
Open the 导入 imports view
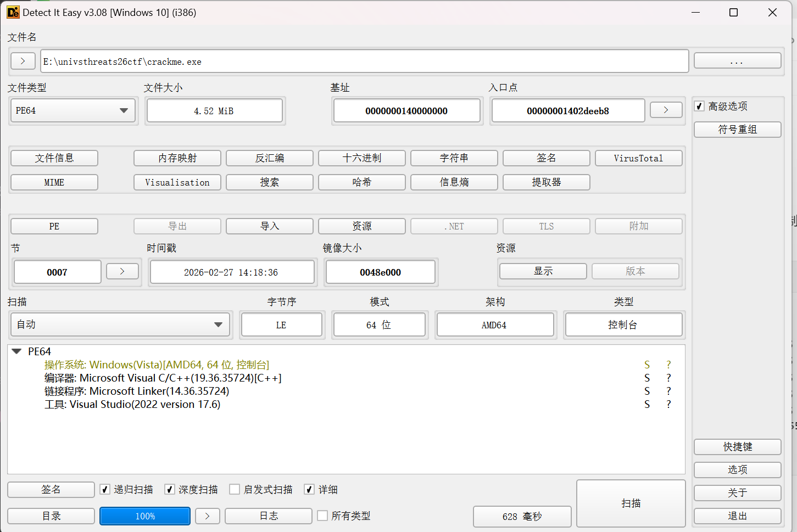pyautogui.click(x=270, y=226)
